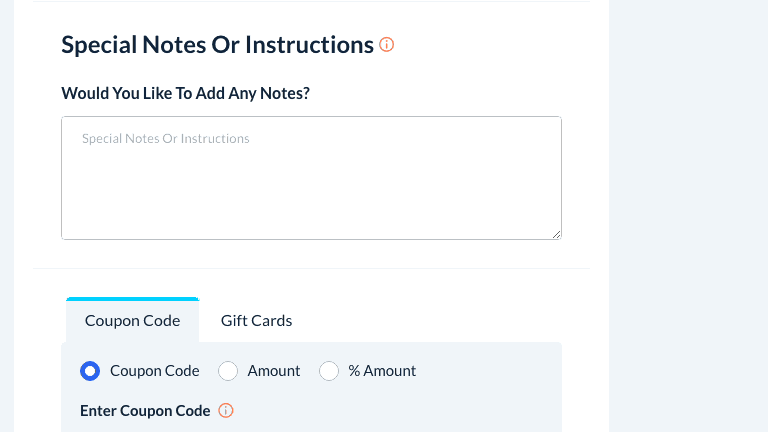Viewport: 768px width, 432px height.
Task: Select the Coupon Code radio button
Action: pyautogui.click(x=90, y=371)
